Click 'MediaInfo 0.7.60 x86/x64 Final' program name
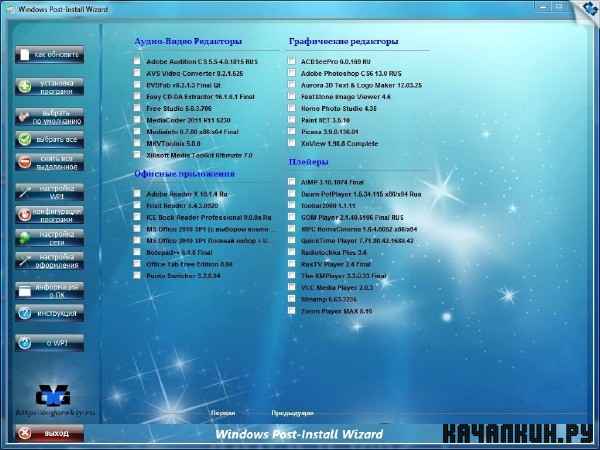 pos(192,132)
